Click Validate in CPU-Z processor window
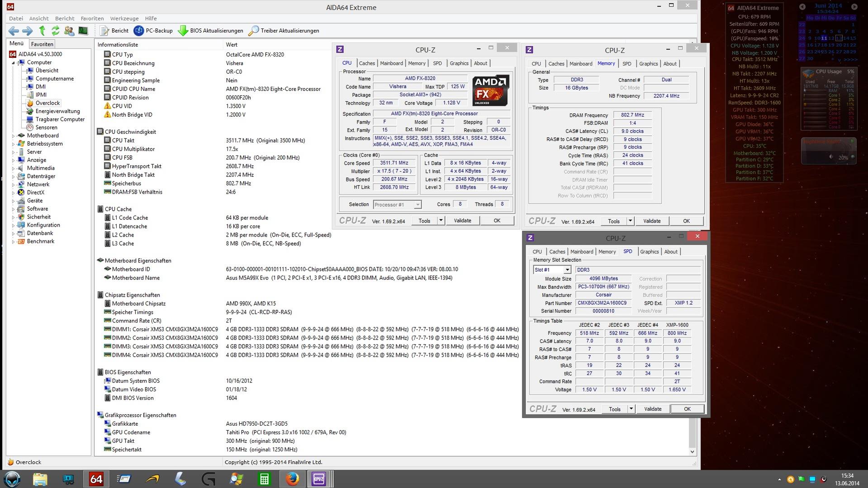This screenshot has width=868, height=488. click(x=462, y=221)
